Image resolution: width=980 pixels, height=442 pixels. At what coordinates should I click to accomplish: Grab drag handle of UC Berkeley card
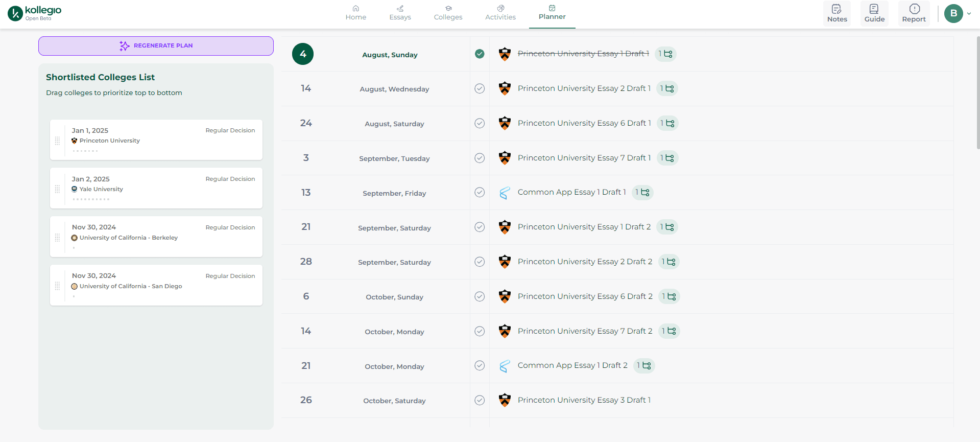pos(57,238)
